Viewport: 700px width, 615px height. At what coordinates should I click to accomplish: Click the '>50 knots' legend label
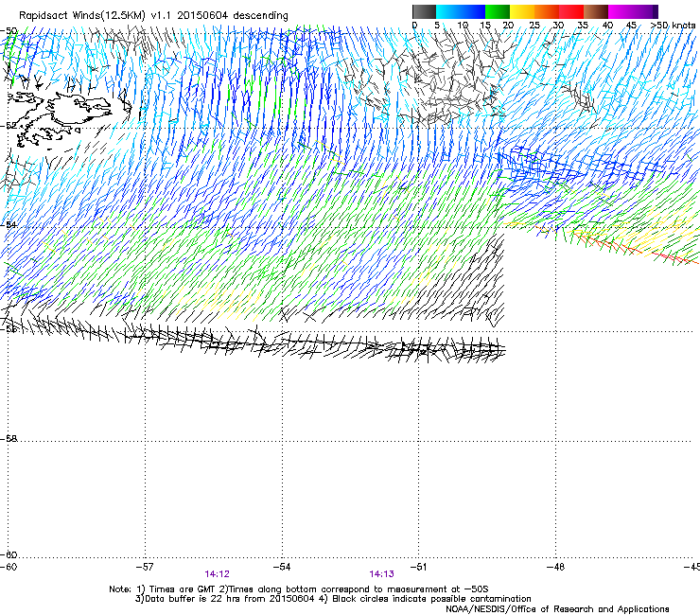click(673, 26)
